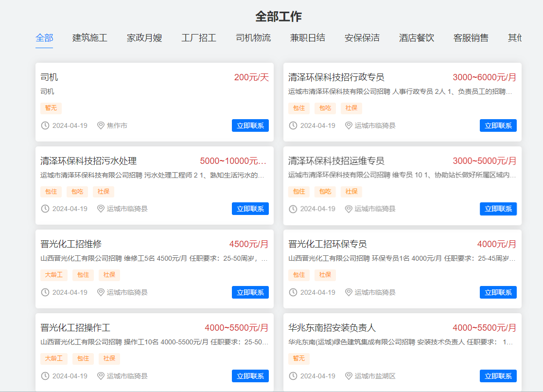Click clock icon on 清泽环保科技招行政专员 card

tap(293, 125)
